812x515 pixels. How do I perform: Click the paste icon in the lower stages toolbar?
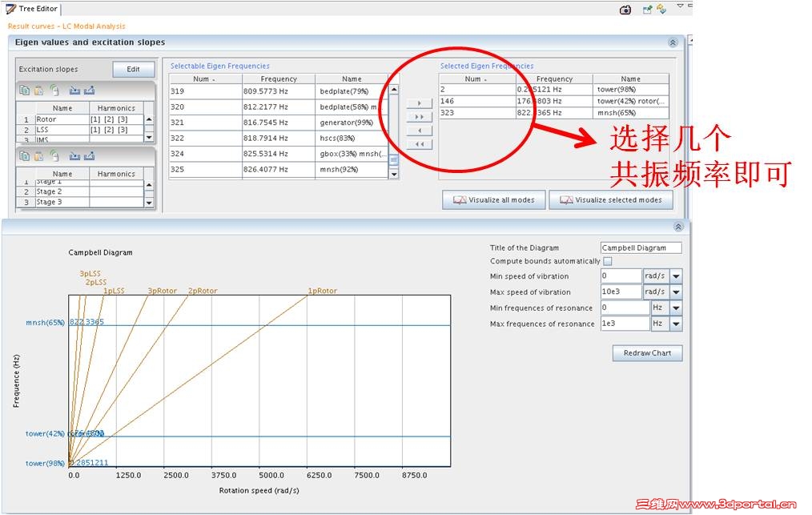coord(39,155)
